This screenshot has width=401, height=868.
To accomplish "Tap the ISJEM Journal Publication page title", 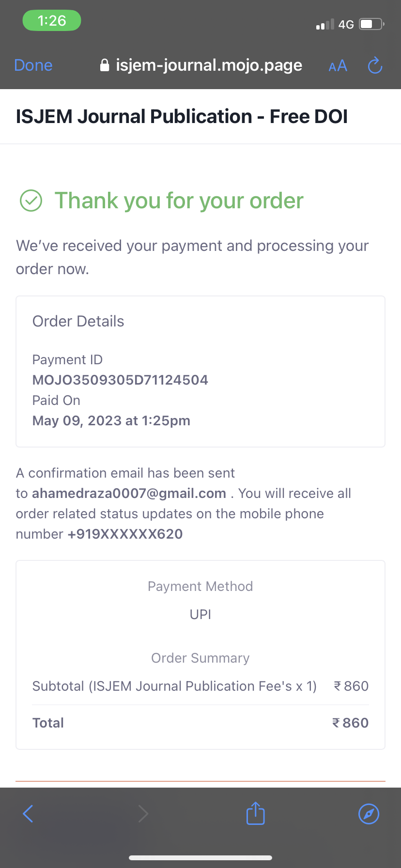I will [182, 117].
